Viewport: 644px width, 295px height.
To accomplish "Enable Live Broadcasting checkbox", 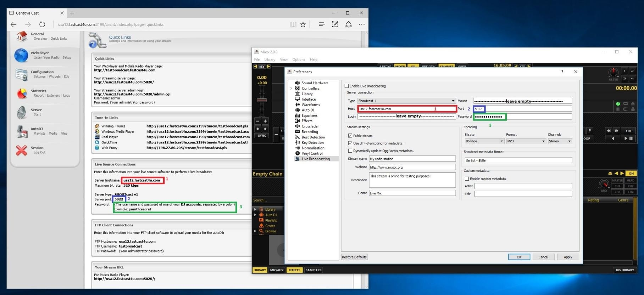I will (346, 86).
